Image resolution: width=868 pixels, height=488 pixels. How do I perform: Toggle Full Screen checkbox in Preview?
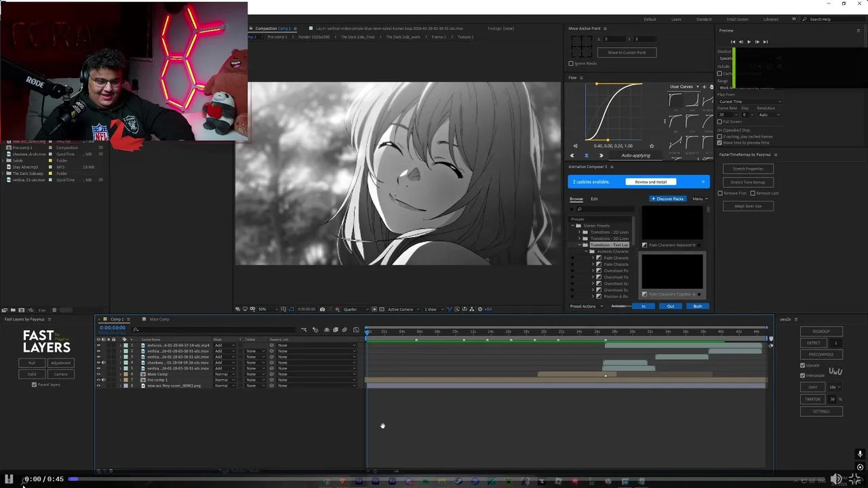[719, 122]
